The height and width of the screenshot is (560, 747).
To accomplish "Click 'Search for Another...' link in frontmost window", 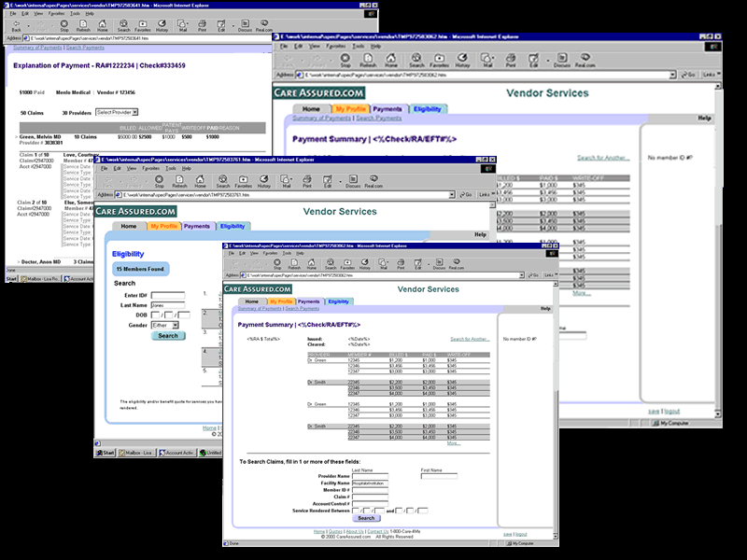I will pos(470,339).
